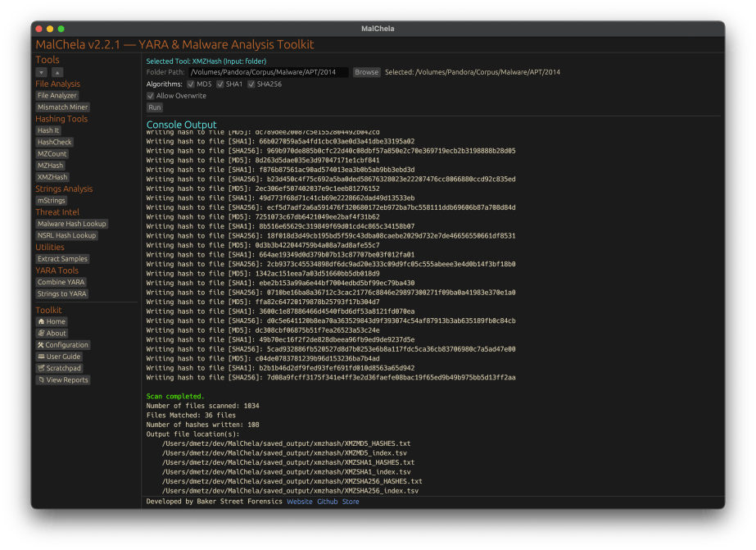
Task: Open the About page
Action: click(52, 333)
